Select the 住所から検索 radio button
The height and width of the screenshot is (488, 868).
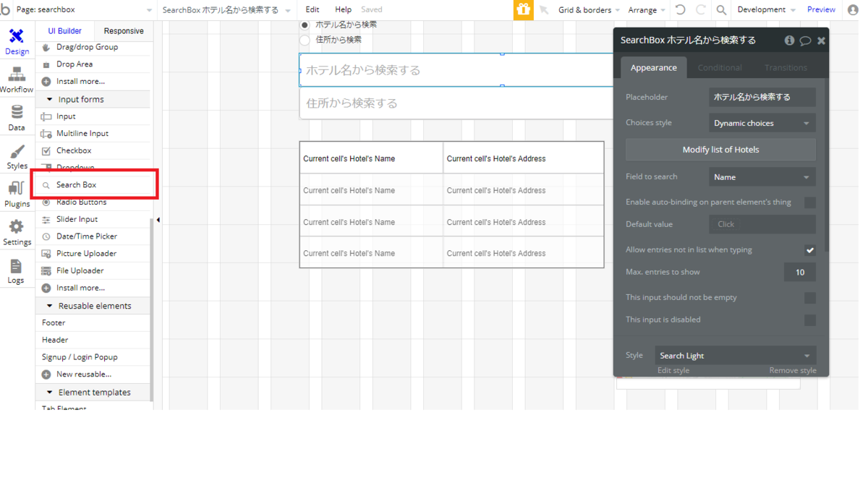click(305, 40)
